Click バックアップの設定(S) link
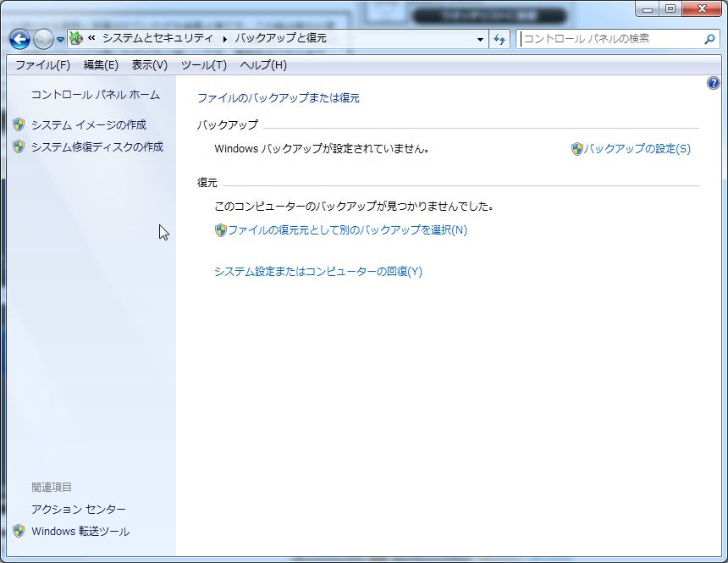 tap(637, 149)
